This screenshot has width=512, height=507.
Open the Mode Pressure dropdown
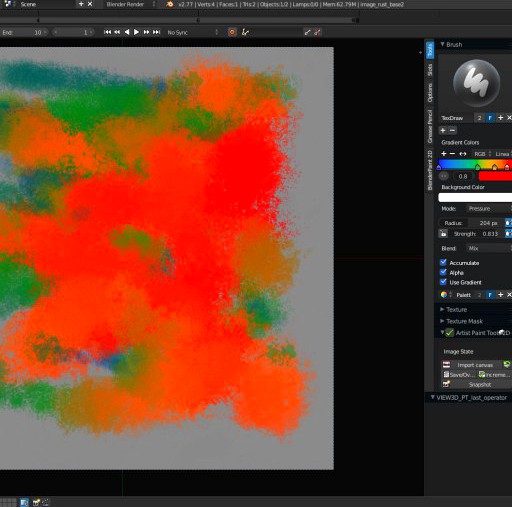click(488, 209)
